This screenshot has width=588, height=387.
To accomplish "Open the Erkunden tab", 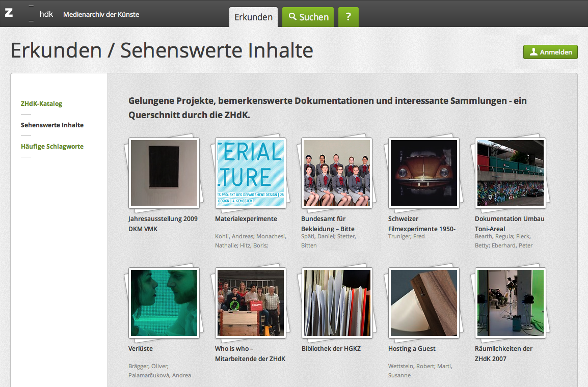I will tap(253, 17).
